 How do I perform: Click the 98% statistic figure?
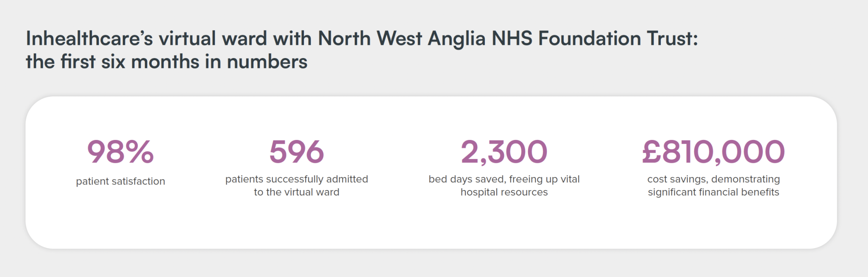(x=120, y=152)
